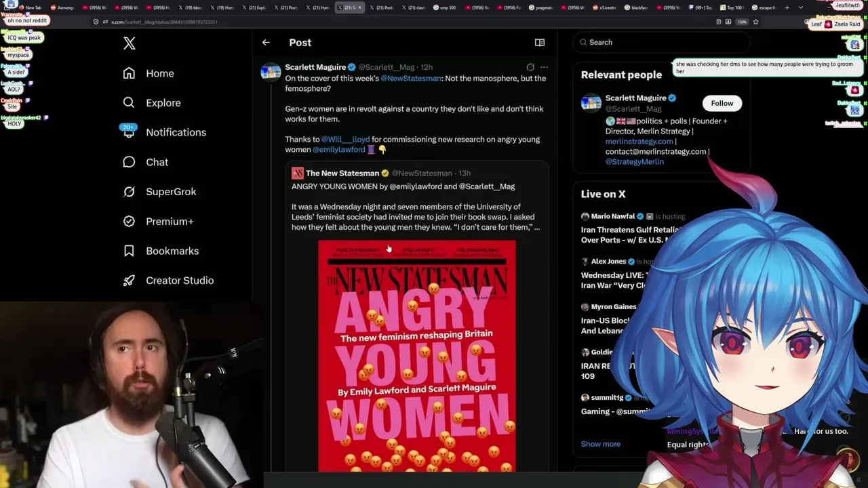Click The New Statesman avatar in quoted post
The height and width of the screenshot is (488, 868).
pos(297,174)
